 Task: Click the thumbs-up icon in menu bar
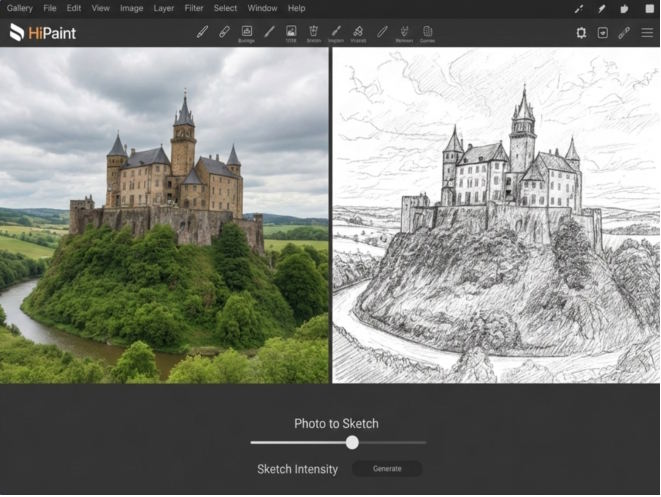(625, 8)
